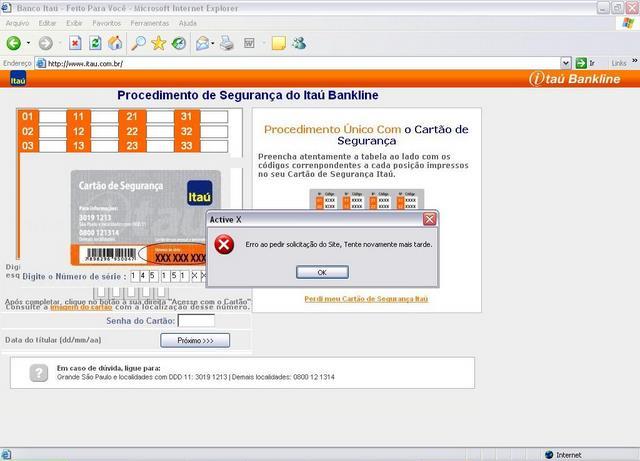Click the code field for position 23
This screenshot has height=461, width=640.
point(160,146)
